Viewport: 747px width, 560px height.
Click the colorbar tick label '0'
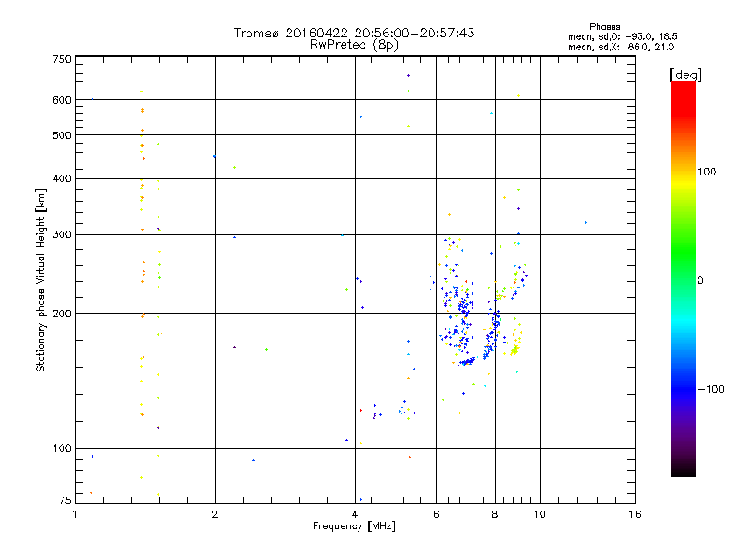click(x=700, y=280)
